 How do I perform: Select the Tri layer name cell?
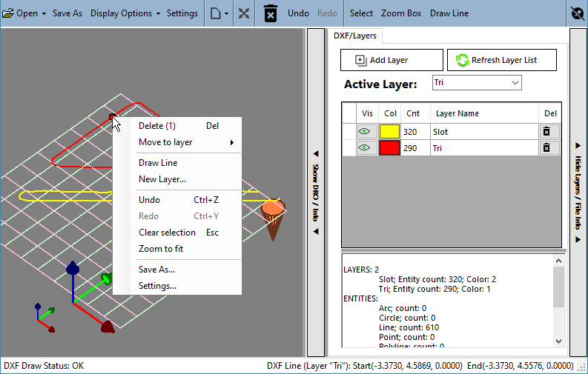tap(484, 148)
